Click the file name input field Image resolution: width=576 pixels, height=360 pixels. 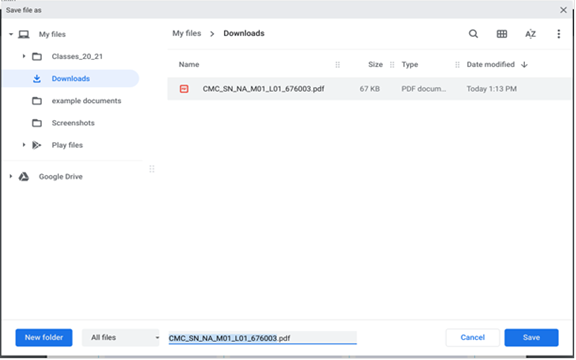point(263,338)
